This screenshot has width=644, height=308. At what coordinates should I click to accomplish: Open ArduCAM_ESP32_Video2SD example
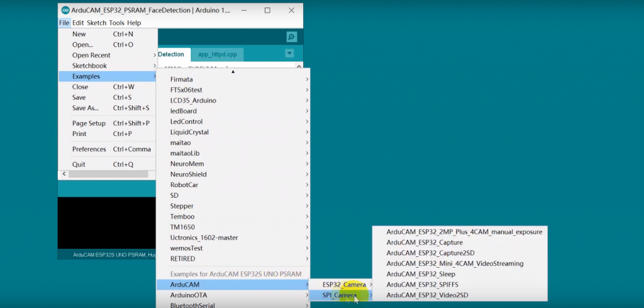460,295
